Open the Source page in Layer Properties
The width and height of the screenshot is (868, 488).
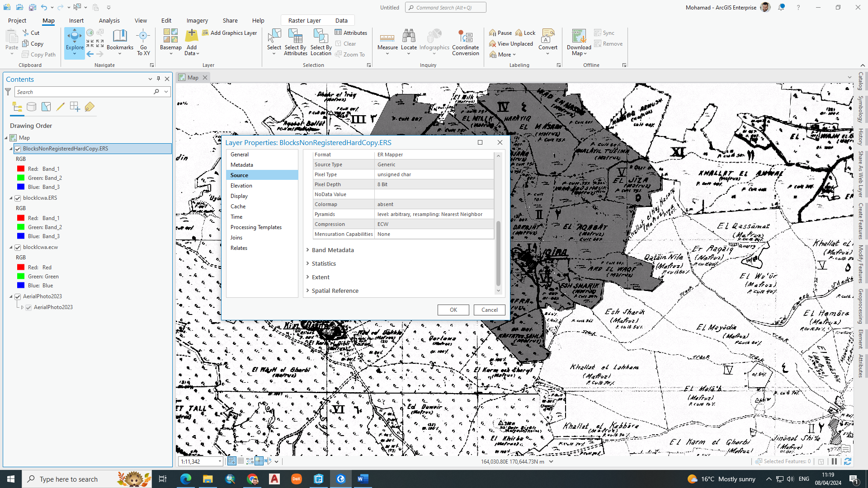(240, 175)
